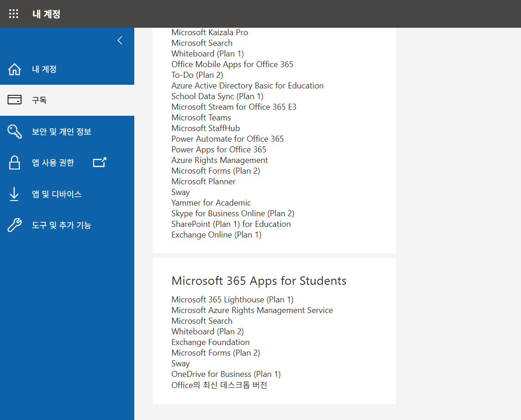
Task: Click Azure Active Directory Basic for Education
Action: tap(248, 85)
